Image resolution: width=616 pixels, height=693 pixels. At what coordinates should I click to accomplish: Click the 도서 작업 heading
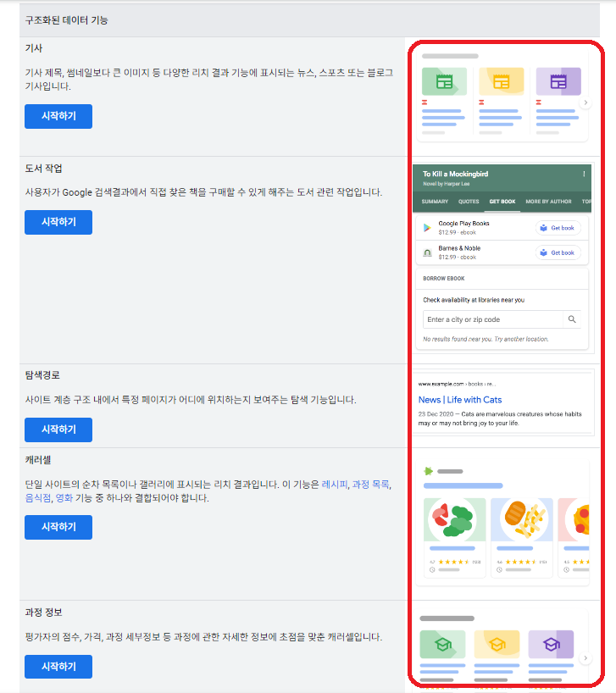pos(43,169)
